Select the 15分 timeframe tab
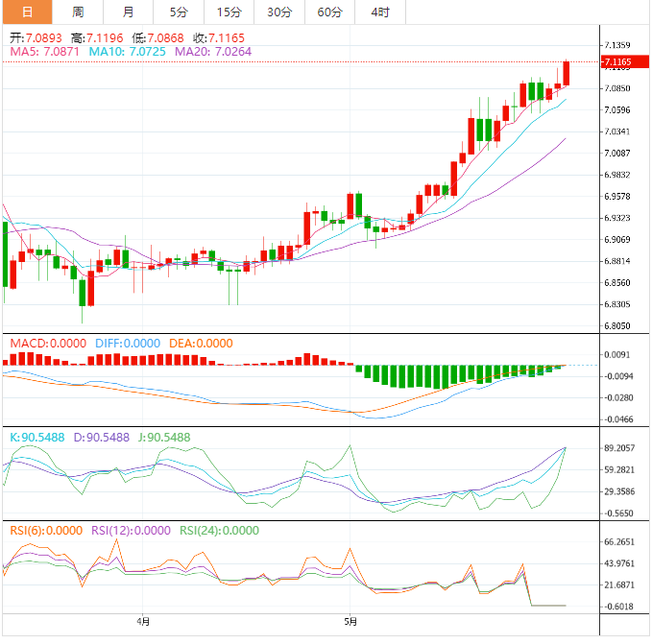The height and width of the screenshot is (644, 652). [229, 12]
